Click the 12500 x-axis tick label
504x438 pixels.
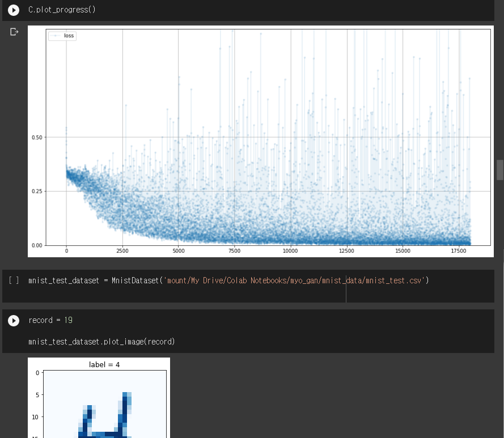tap(346, 251)
